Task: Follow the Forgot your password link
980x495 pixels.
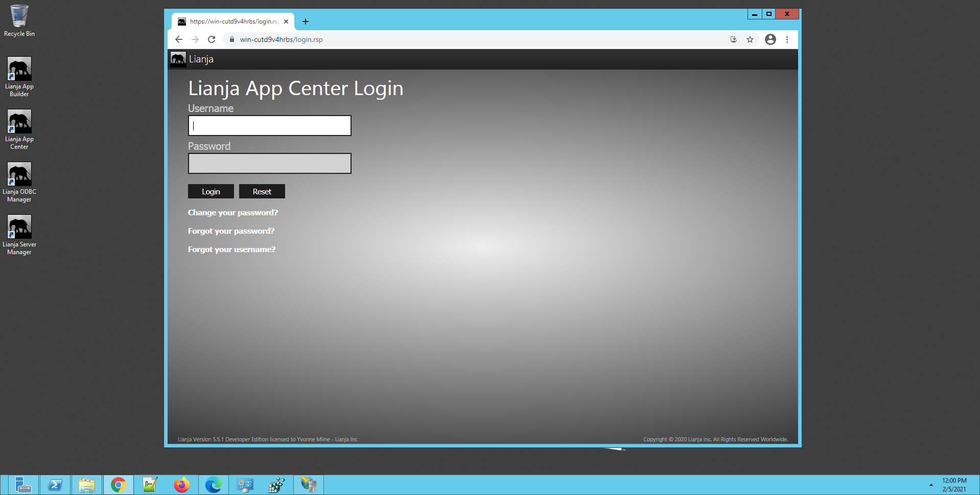Action: 231,231
